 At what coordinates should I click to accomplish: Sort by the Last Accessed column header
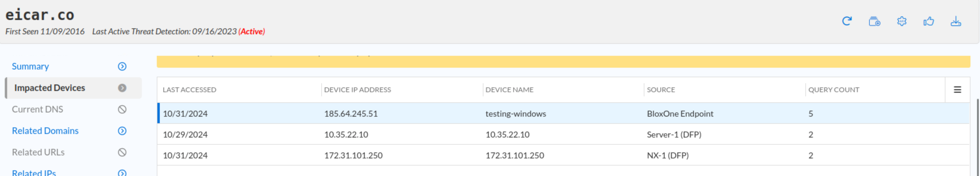pos(190,90)
